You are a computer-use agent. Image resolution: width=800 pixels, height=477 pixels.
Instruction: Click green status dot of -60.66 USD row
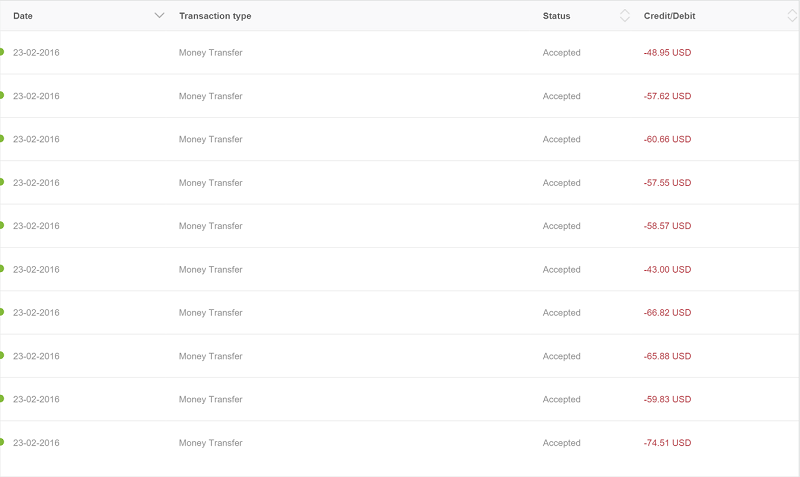[2, 139]
